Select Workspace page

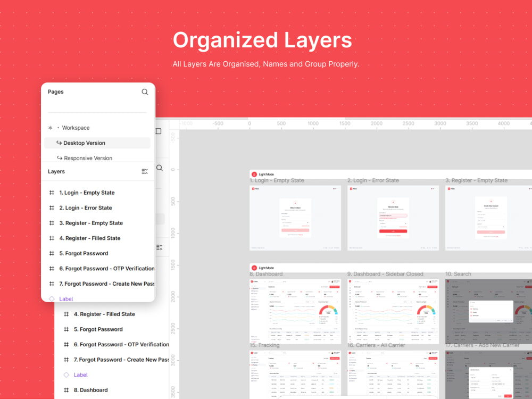click(x=76, y=128)
